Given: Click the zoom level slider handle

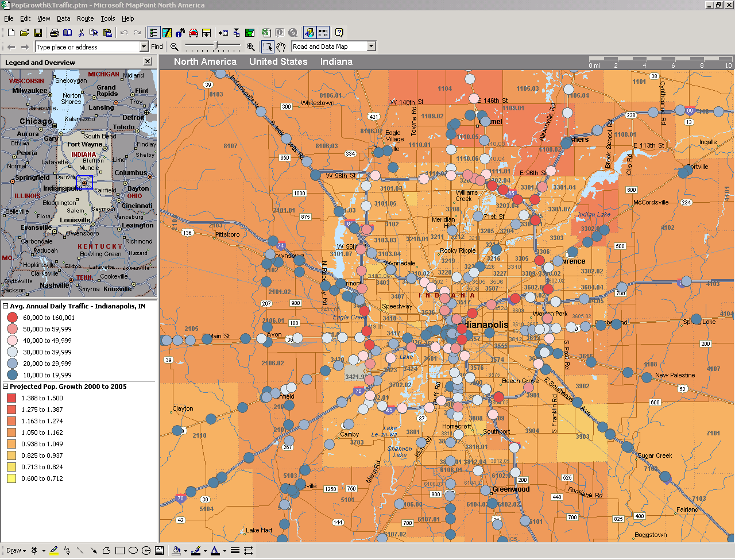Looking at the screenshot, I should (x=216, y=46).
